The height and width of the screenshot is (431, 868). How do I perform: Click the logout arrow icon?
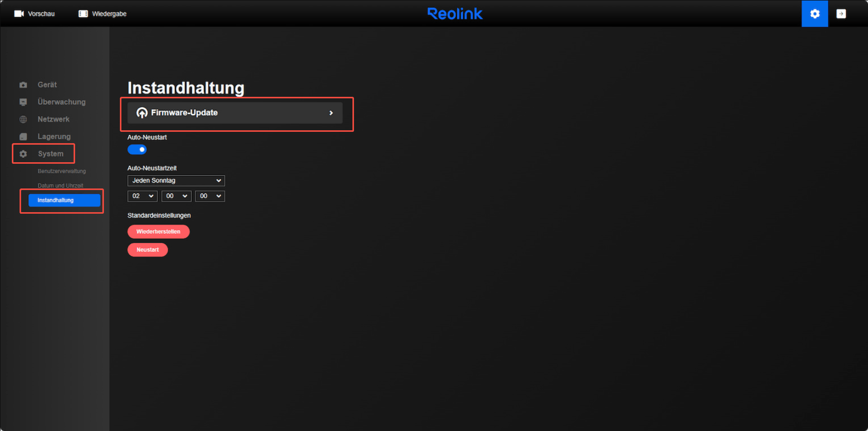pos(841,14)
